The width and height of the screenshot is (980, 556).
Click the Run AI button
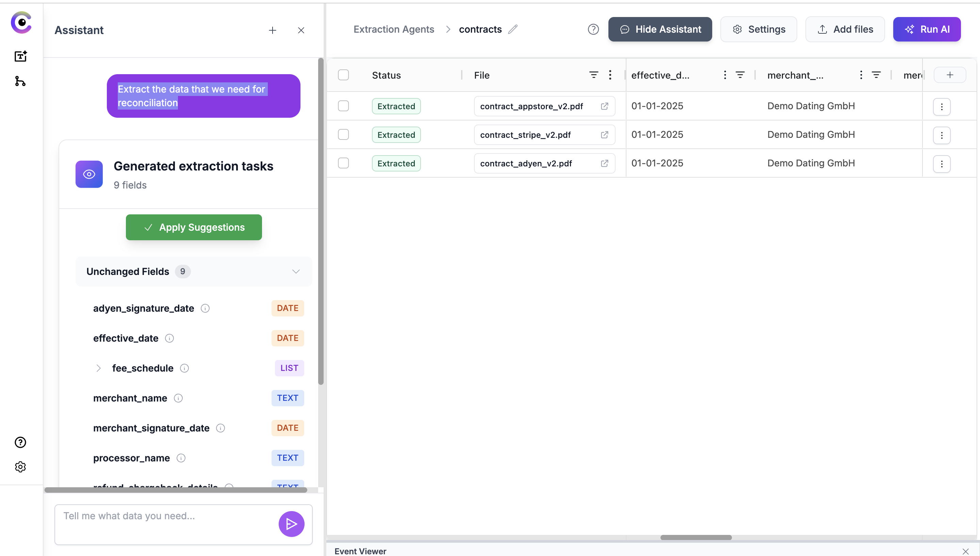click(x=927, y=29)
